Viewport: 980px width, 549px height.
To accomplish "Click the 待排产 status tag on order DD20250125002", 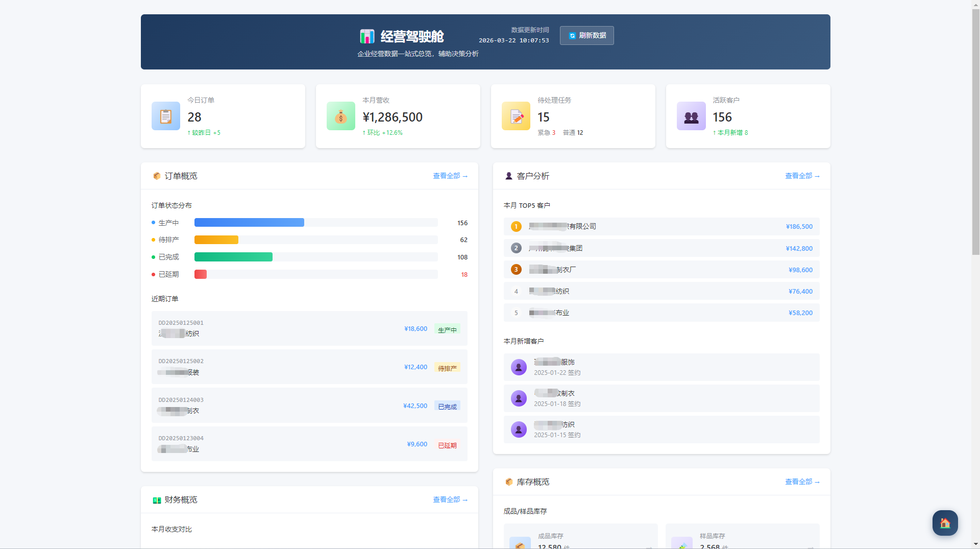I will [x=447, y=368].
